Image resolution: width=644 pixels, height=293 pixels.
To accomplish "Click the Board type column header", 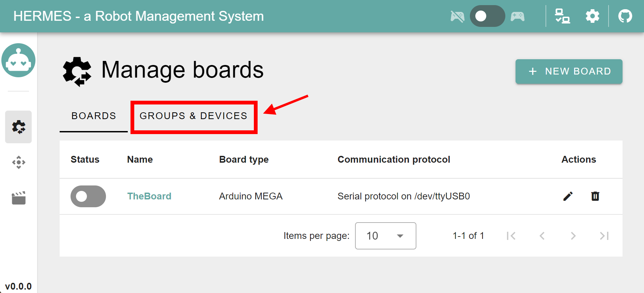I will pos(244,160).
